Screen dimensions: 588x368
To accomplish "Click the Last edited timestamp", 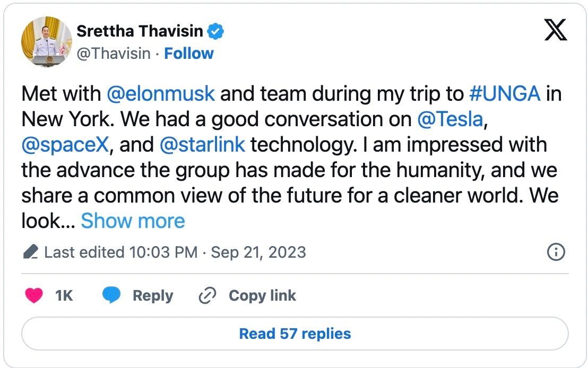I will click(x=175, y=252).
